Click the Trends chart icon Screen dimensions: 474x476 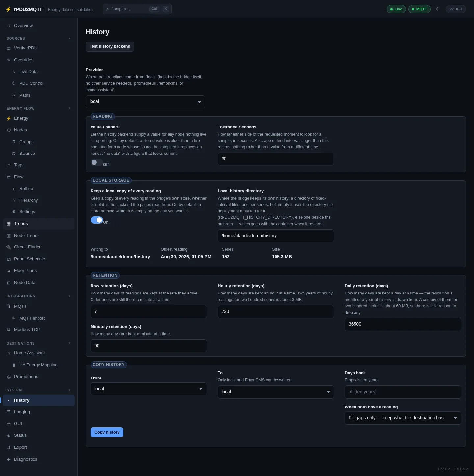9,224
